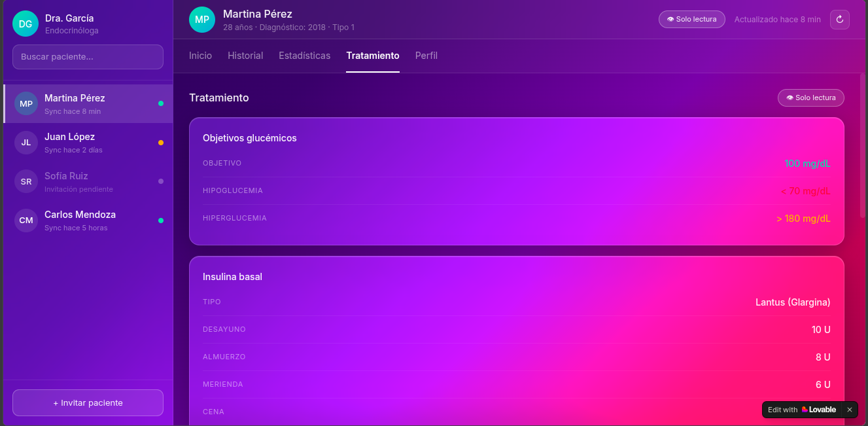Click Dra. García DG avatar
This screenshot has height=426, width=868.
click(x=26, y=24)
